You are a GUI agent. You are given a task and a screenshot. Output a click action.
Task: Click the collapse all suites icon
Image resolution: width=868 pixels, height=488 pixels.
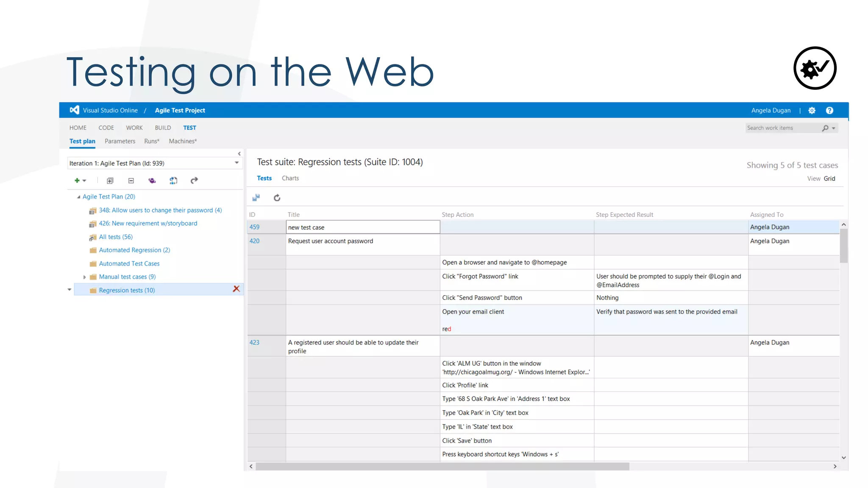coord(131,180)
